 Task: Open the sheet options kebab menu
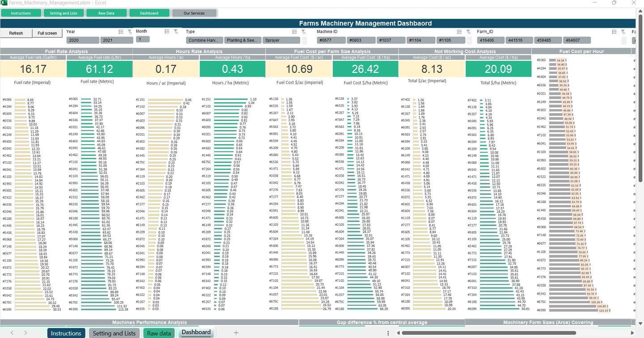tap(387, 333)
